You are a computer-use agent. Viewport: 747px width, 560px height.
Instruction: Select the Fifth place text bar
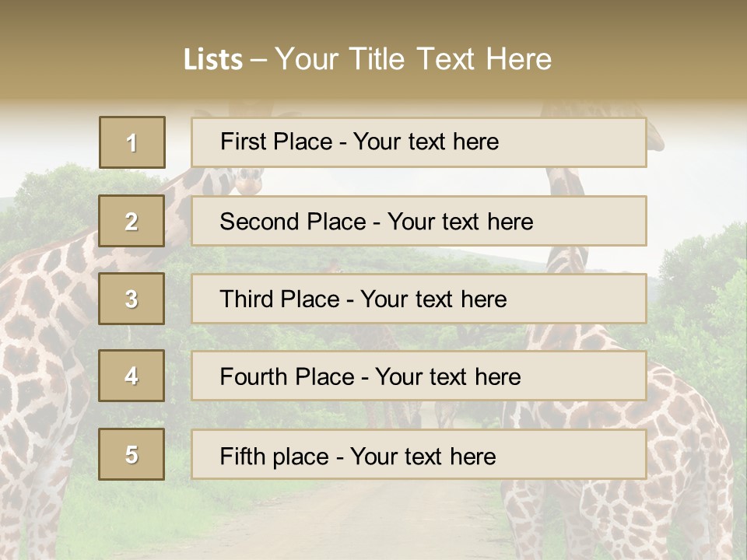[x=419, y=454]
